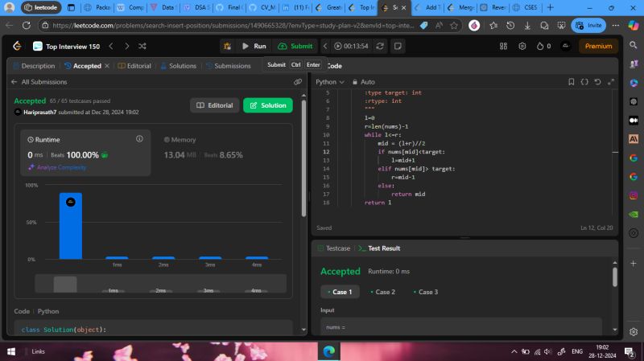Collapse the timer panel chevron
This screenshot has width=644, height=361.
click(325, 47)
